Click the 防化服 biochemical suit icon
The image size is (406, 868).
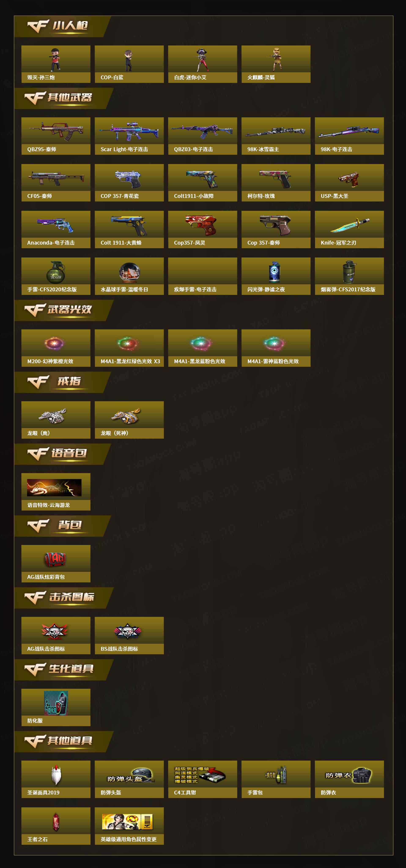tap(56, 703)
